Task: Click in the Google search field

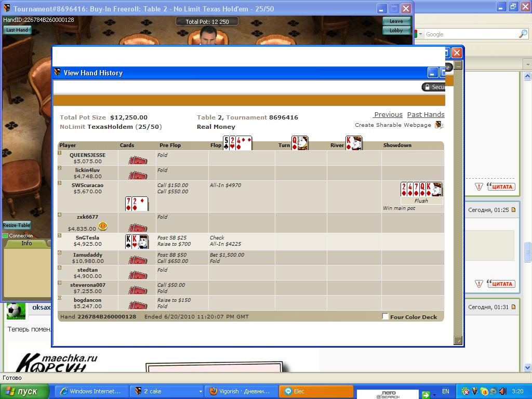Action: click(470, 34)
